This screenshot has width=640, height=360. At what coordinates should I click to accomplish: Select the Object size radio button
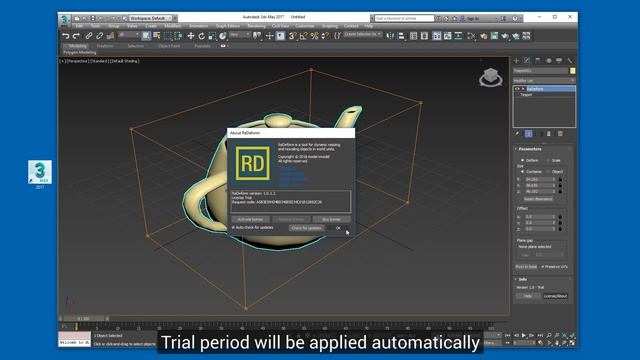tap(548, 171)
